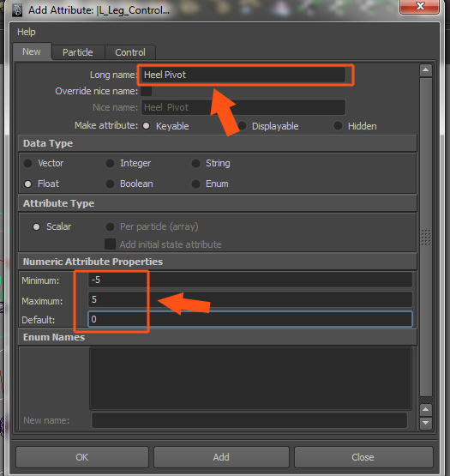450x476 pixels.
Task: Choose the String data type
Action: (x=195, y=163)
